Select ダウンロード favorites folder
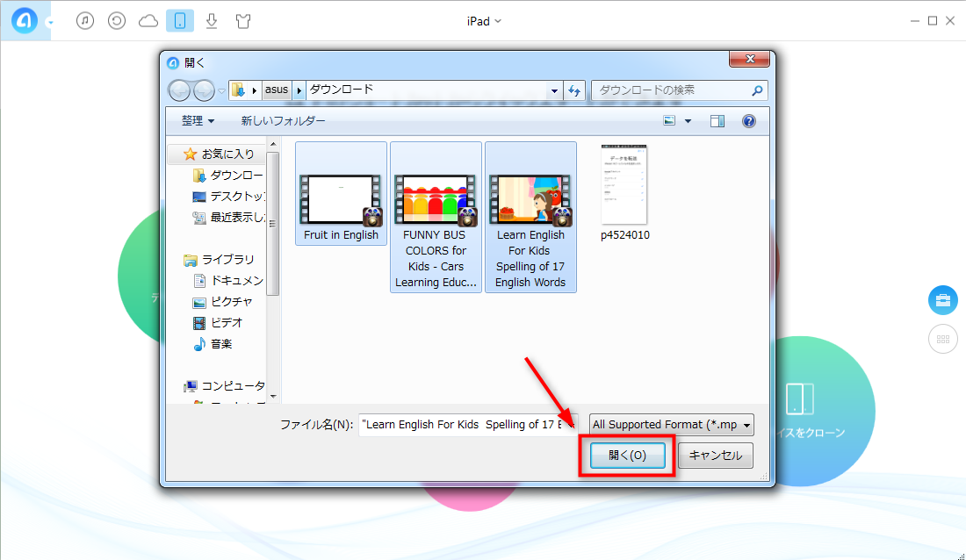This screenshot has height=560, width=966. (x=228, y=176)
